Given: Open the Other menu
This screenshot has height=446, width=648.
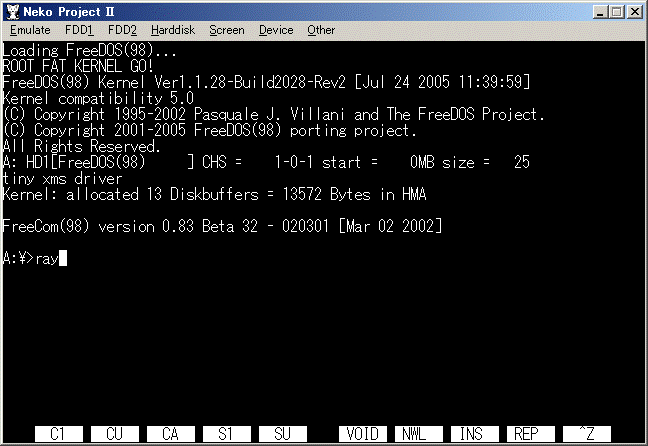Looking at the screenshot, I should point(321,30).
